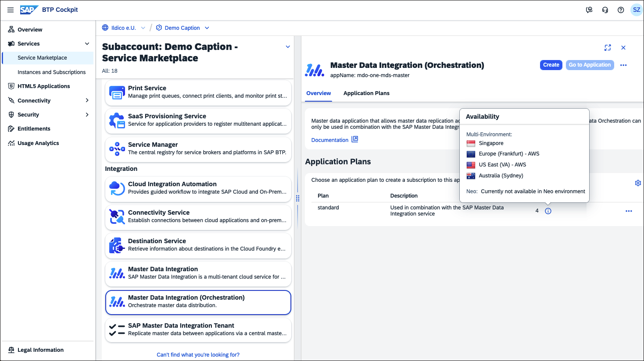Click the Create button
This screenshot has height=361, width=644.
(551, 65)
